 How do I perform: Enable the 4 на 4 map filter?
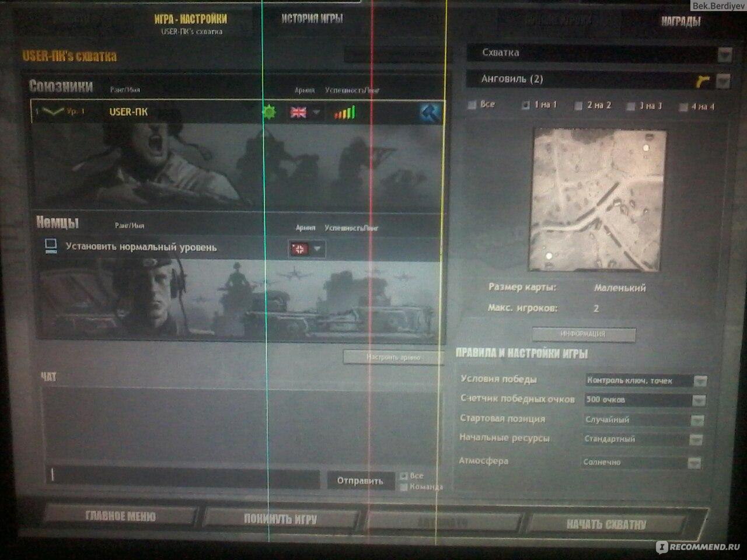pyautogui.click(x=683, y=107)
